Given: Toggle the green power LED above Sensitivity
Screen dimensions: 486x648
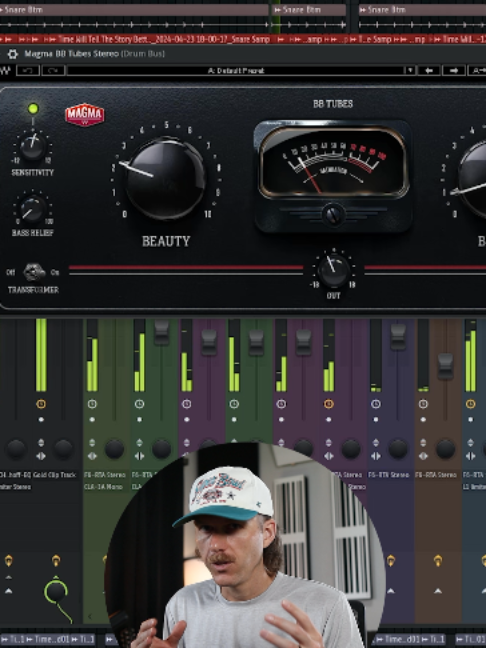Looking at the screenshot, I should [33, 109].
